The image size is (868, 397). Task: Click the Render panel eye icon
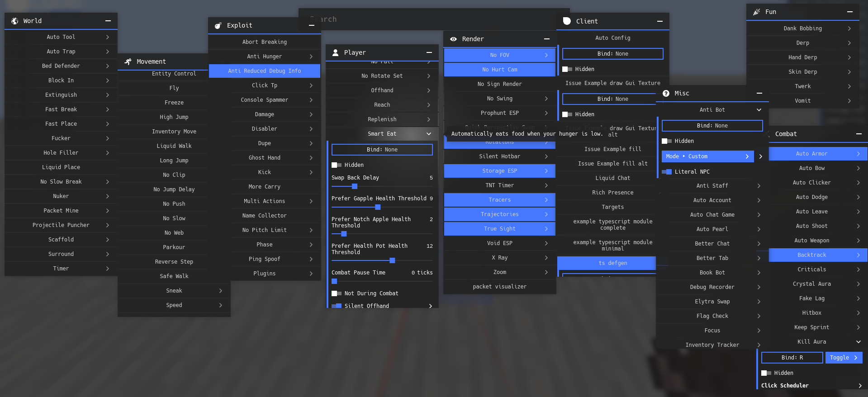453,39
